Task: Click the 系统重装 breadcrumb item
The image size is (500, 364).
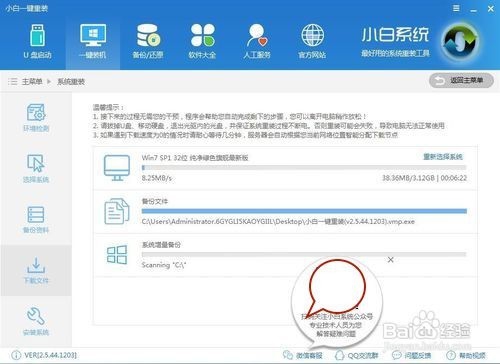Action: 71,81
